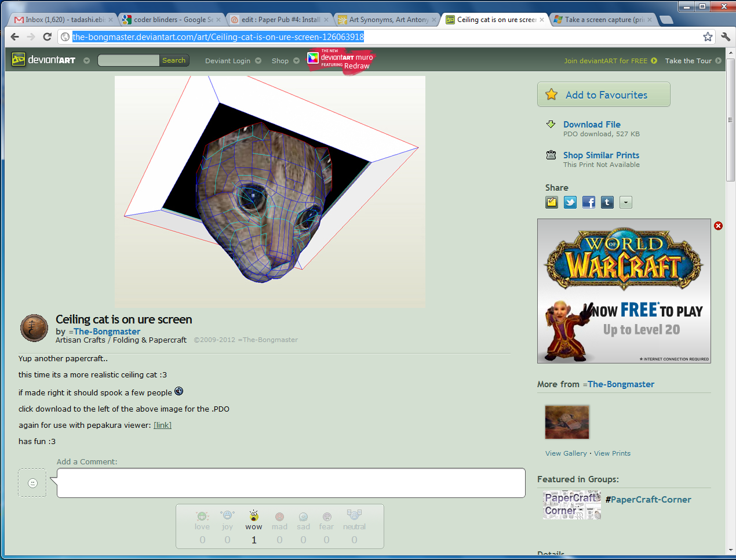Open the Deviant Login menu
Viewport: 736px width, 560px height.
tap(228, 60)
